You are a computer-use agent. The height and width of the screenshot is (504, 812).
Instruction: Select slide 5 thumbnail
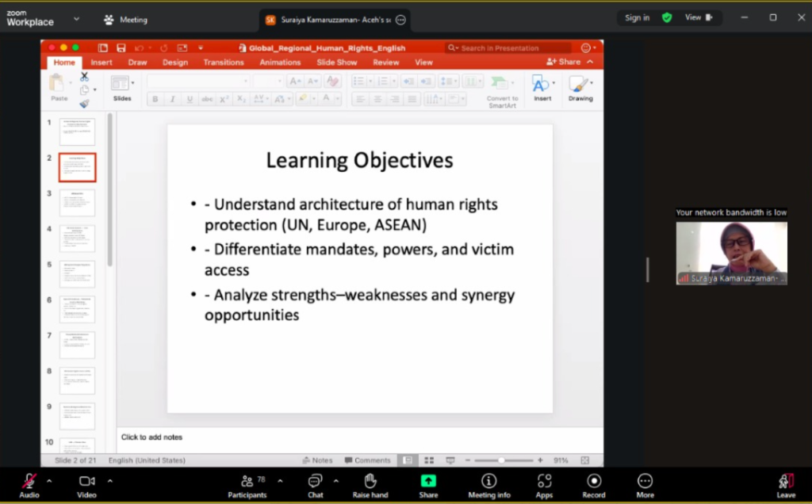click(x=77, y=273)
